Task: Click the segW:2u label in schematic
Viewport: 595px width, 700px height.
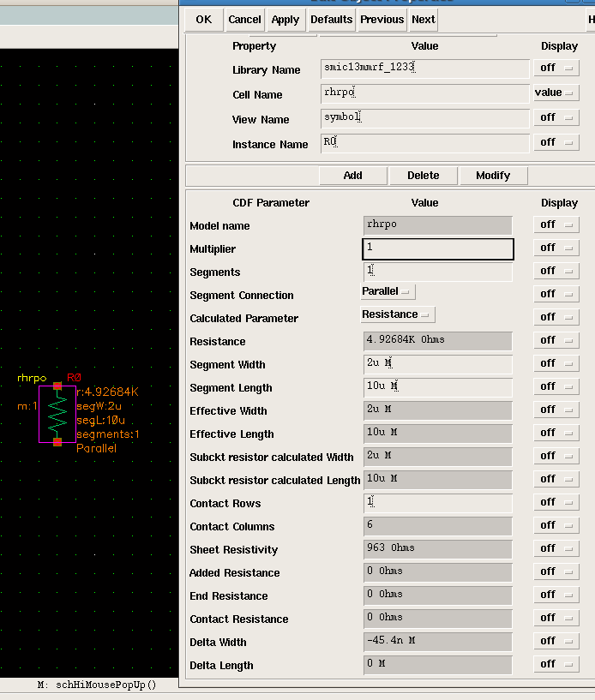Action: click(x=99, y=406)
